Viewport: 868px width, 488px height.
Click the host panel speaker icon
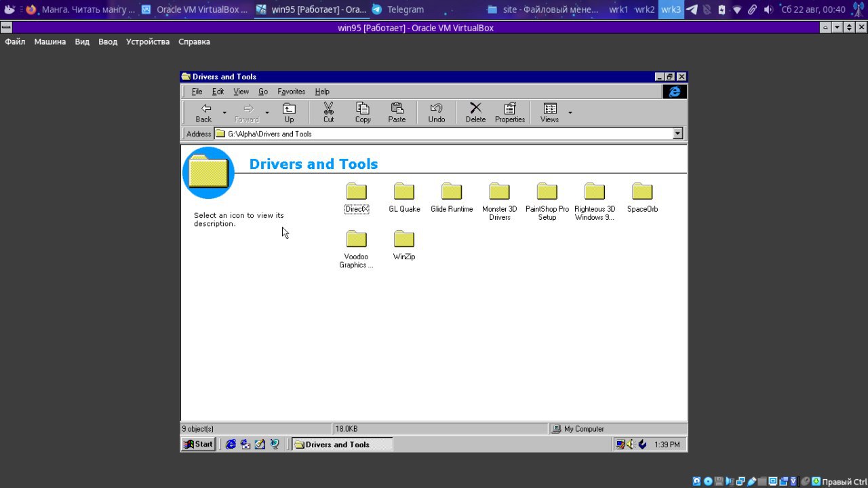pyautogui.click(x=768, y=10)
